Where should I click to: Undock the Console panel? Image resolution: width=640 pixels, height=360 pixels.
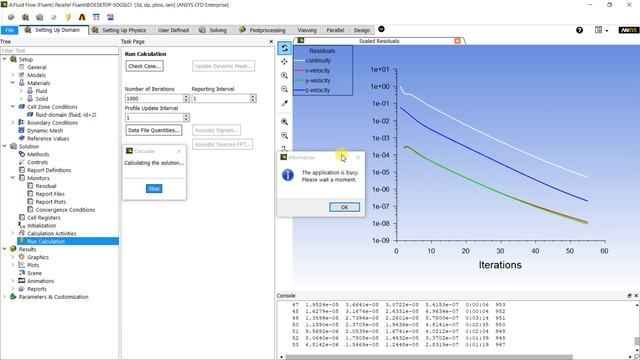[x=629, y=296]
